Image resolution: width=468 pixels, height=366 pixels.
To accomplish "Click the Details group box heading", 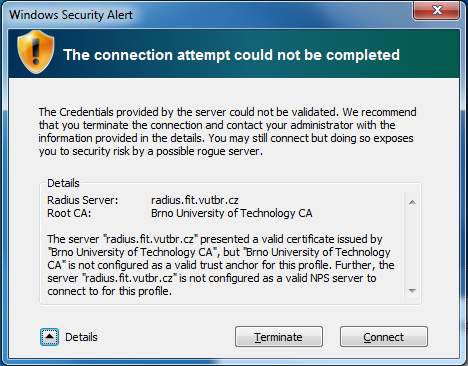I will pyautogui.click(x=63, y=183).
